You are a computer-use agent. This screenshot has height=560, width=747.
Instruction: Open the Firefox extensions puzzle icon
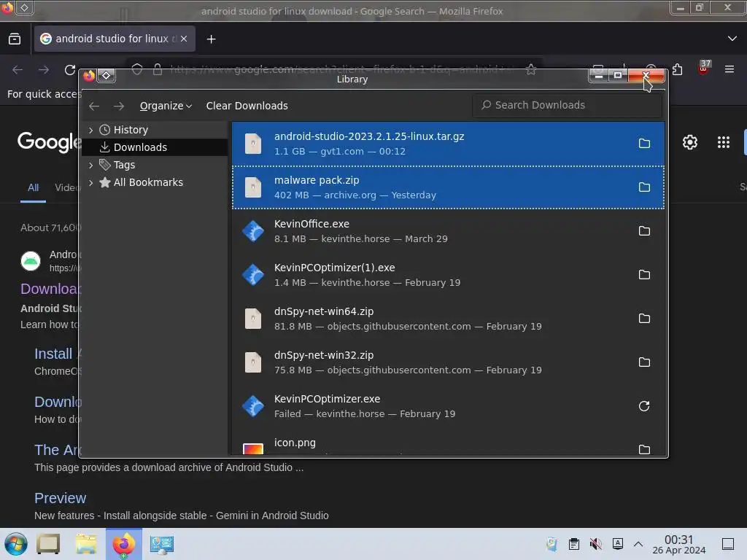[x=677, y=69]
